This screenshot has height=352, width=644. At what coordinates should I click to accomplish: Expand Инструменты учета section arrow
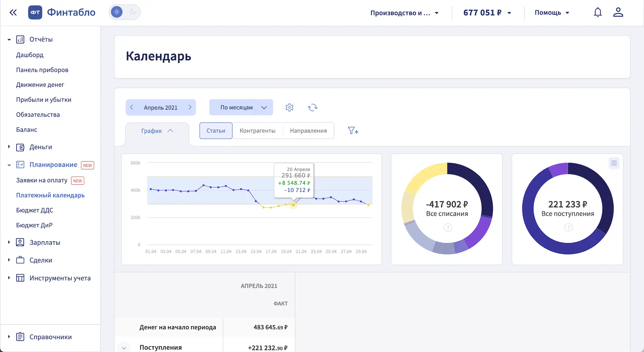(9, 278)
